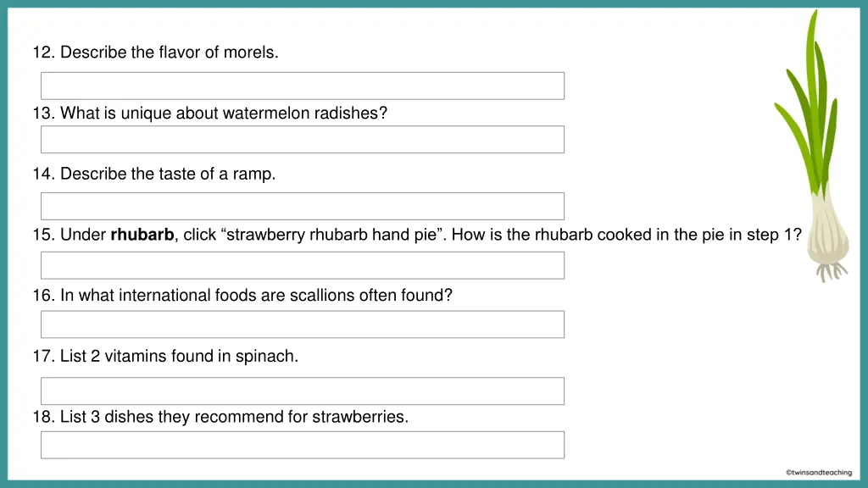Click the answer box for strawberry dishes question
868x488 pixels.
[303, 445]
